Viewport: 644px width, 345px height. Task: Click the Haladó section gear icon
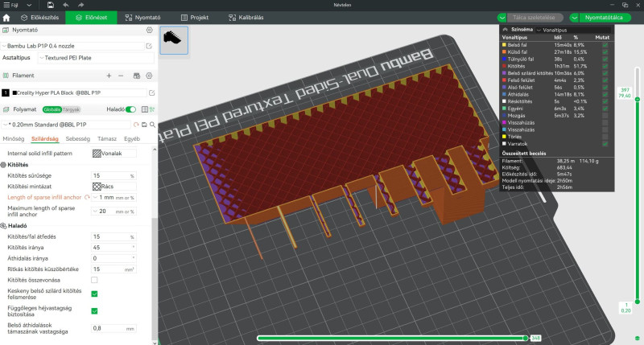(x=3, y=226)
